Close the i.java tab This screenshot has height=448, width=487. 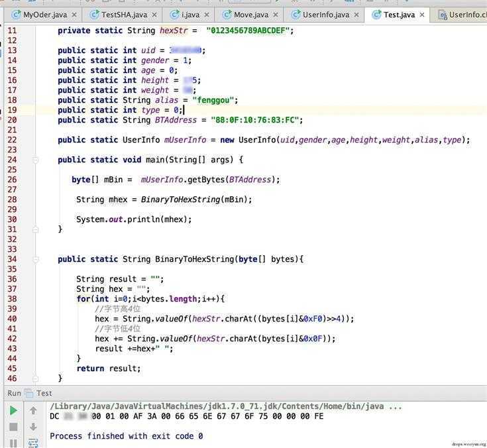click(x=207, y=15)
